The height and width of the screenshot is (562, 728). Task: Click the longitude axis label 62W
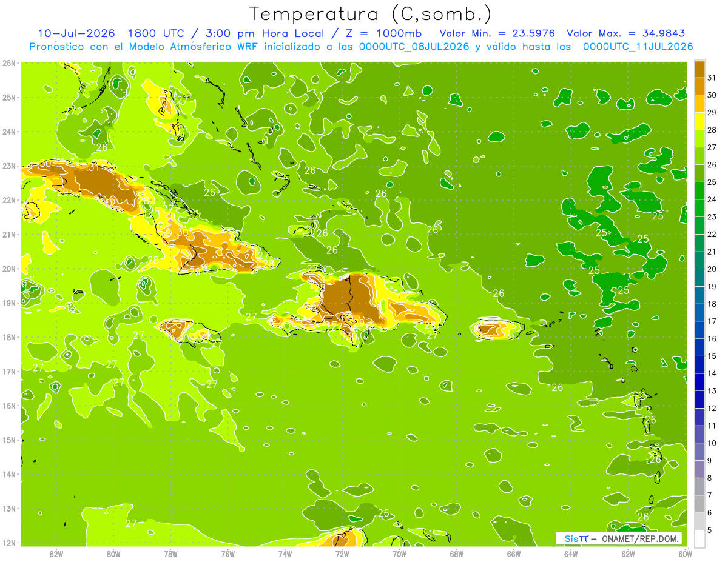pos(628,554)
